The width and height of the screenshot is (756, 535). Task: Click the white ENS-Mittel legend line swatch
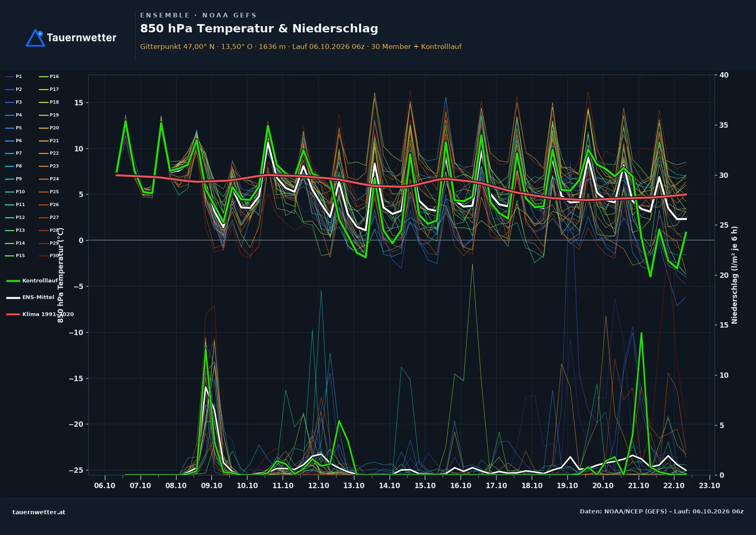[13, 297]
